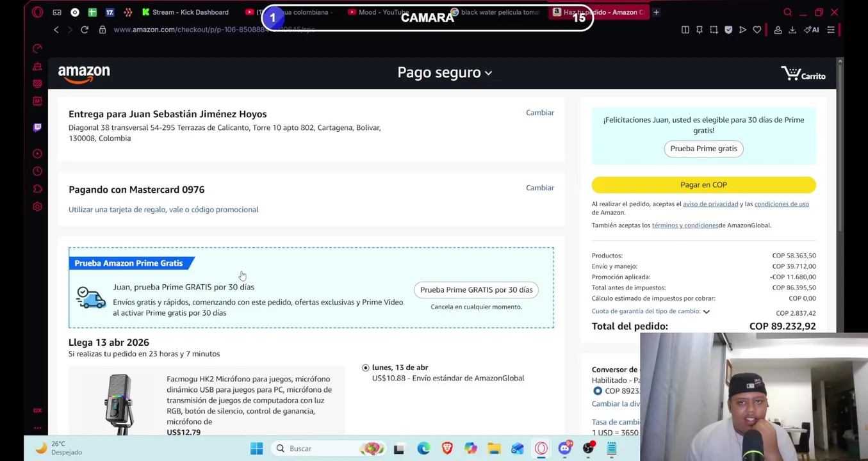Click Prueba Prime GRATIS por 30 días
The height and width of the screenshot is (461, 868).
point(476,289)
